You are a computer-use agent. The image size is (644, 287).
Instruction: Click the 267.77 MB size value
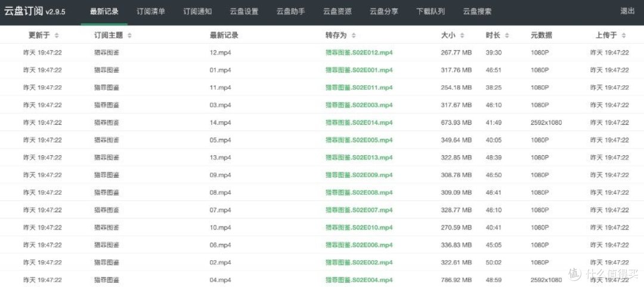456,53
